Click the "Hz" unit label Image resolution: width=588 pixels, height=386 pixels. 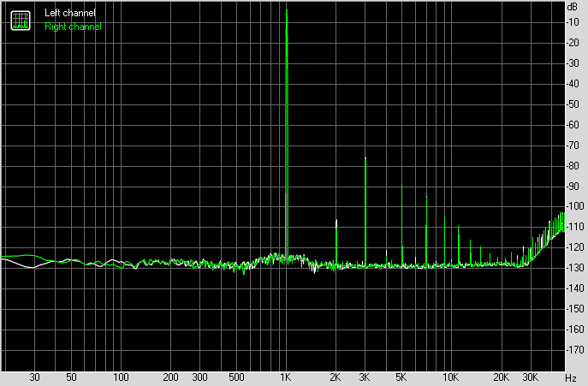coord(571,377)
